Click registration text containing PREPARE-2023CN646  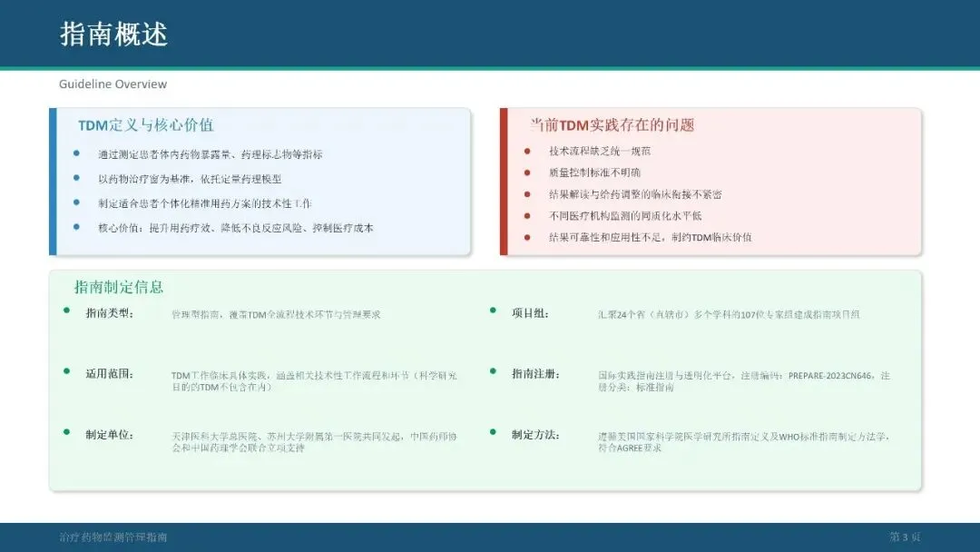click(744, 381)
